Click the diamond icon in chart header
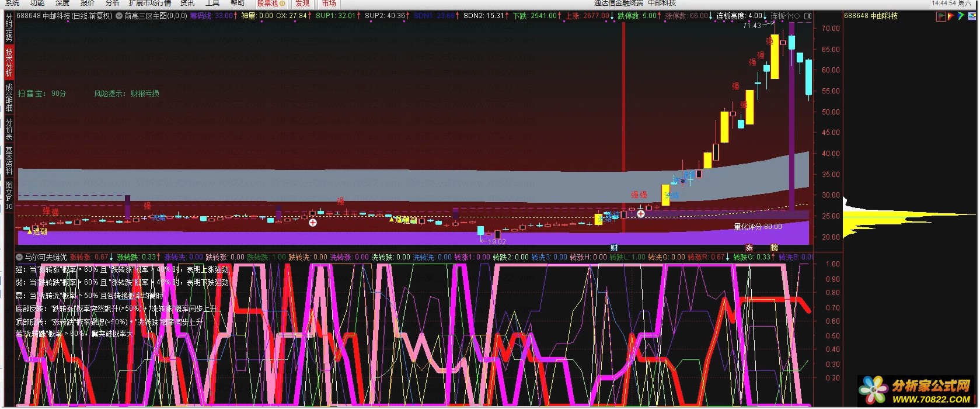 (797, 16)
